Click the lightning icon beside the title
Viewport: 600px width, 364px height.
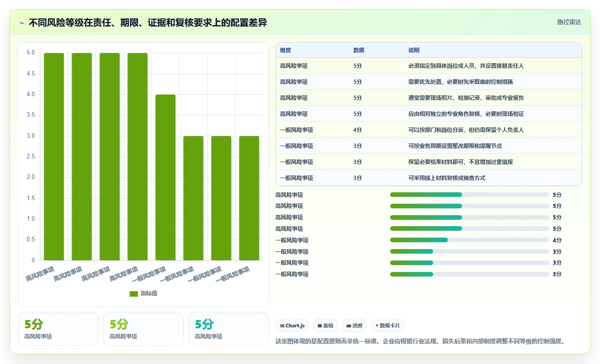click(x=22, y=22)
